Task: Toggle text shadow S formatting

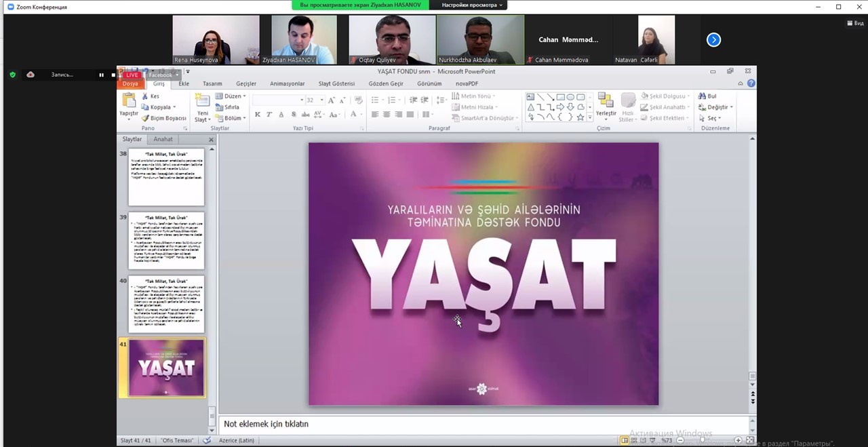Action: pyautogui.click(x=294, y=115)
